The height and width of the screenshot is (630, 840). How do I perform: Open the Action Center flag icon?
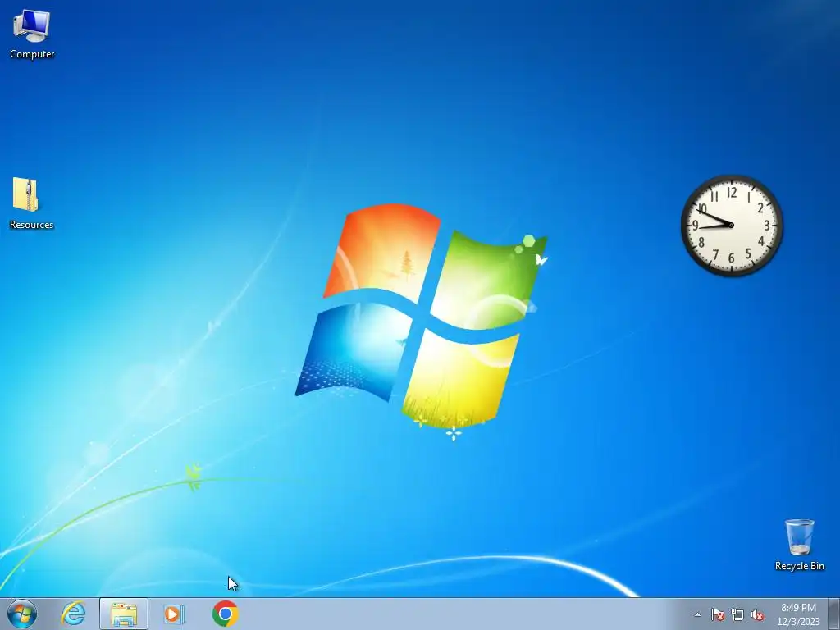coord(717,614)
